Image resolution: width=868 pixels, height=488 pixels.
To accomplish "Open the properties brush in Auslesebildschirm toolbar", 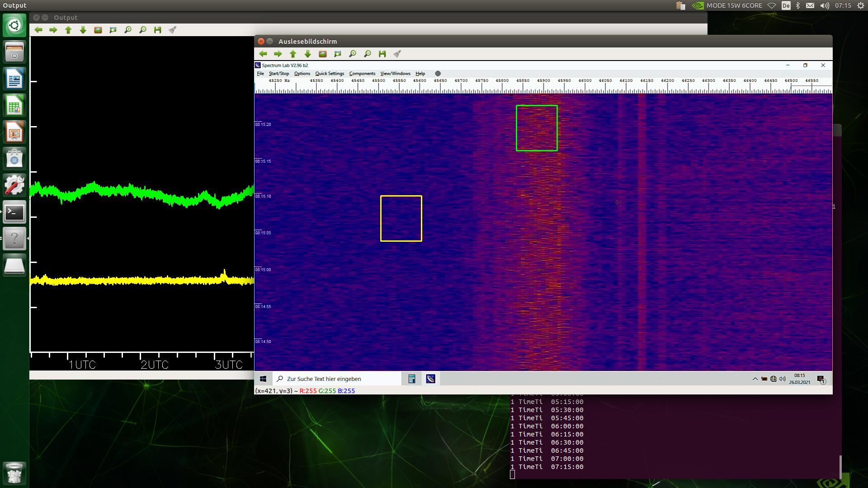I will coord(397,54).
